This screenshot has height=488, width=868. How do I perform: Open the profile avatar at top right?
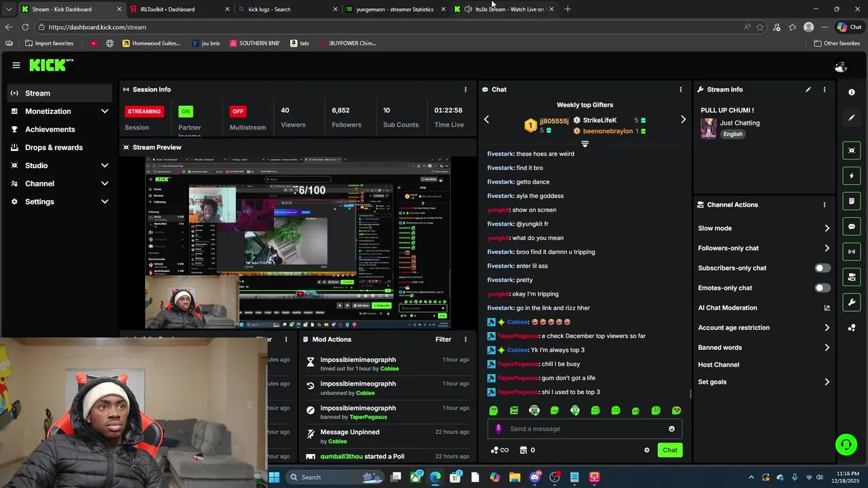[841, 66]
